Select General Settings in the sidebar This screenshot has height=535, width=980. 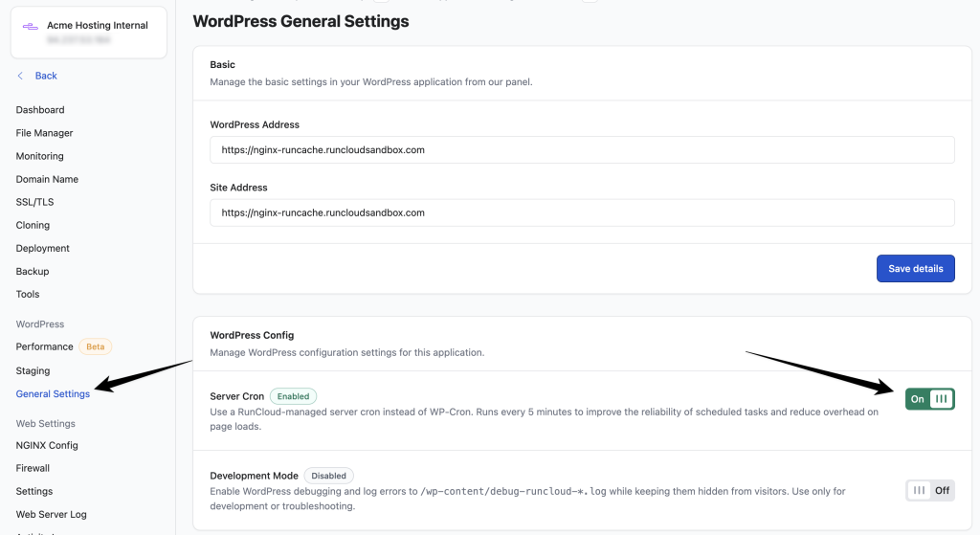point(53,393)
